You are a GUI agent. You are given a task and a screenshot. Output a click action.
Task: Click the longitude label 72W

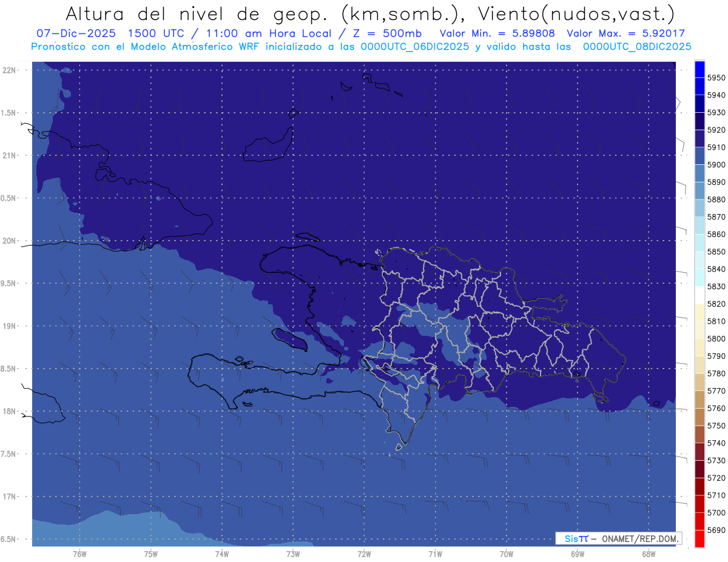[x=364, y=554]
